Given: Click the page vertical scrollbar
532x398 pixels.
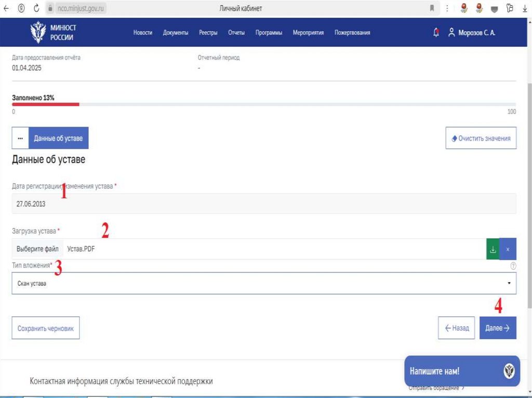Looking at the screenshot, I should [529, 197].
